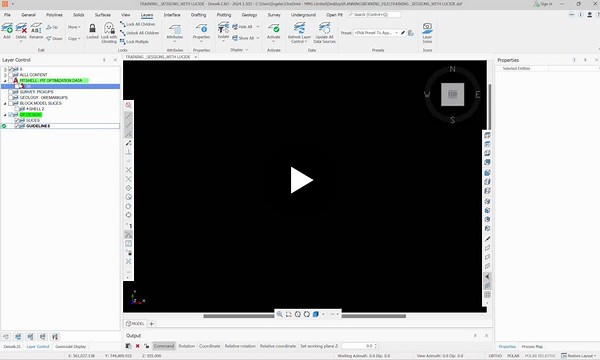Toggle checkbox for SURVEY PICKUPS layer
The height and width of the screenshot is (360, 600).
point(11,92)
